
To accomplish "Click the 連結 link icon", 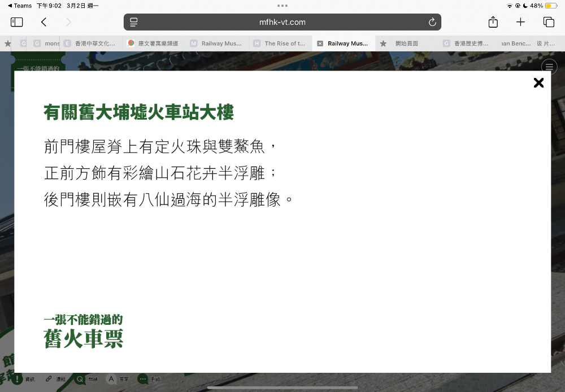I will point(49,379).
